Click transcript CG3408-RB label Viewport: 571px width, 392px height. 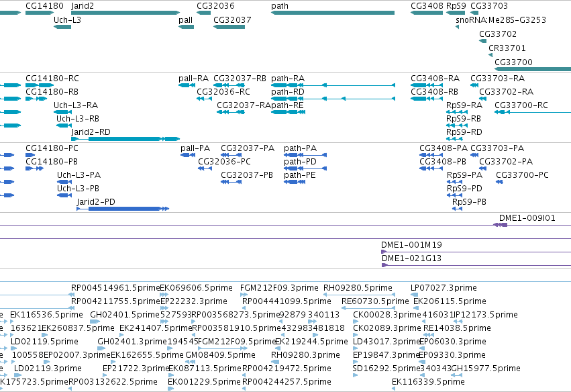(x=434, y=92)
